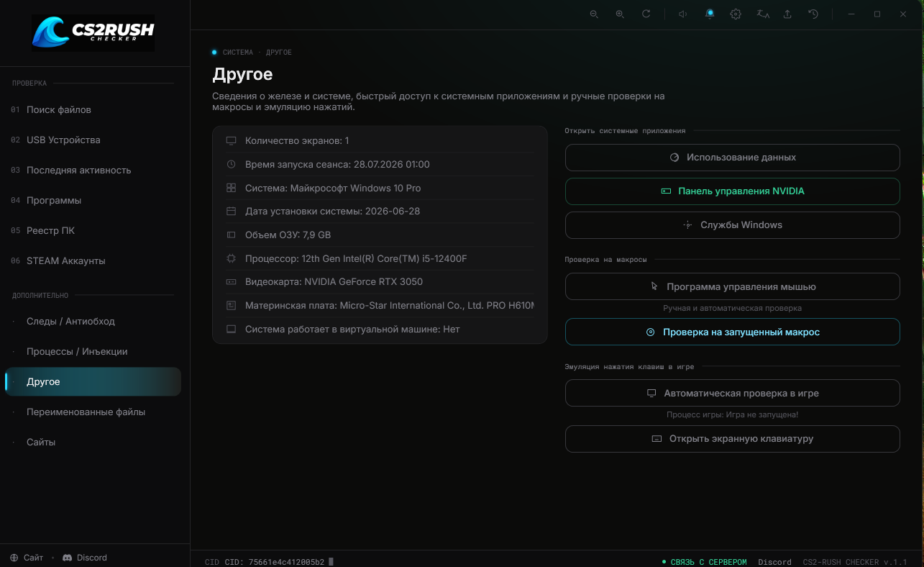Viewport: 924px width, 567px height.
Task: Click the CS2RUSH Checker logo
Action: 93,33
